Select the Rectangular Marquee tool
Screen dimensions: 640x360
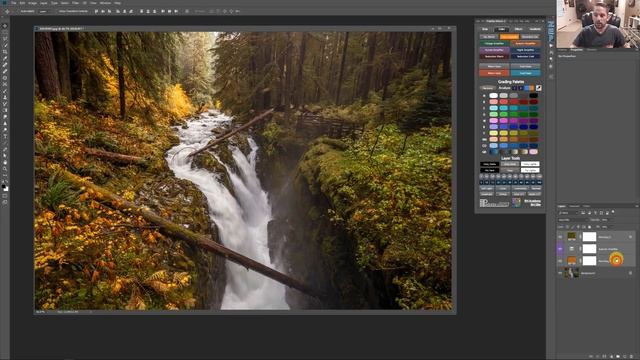4,32
